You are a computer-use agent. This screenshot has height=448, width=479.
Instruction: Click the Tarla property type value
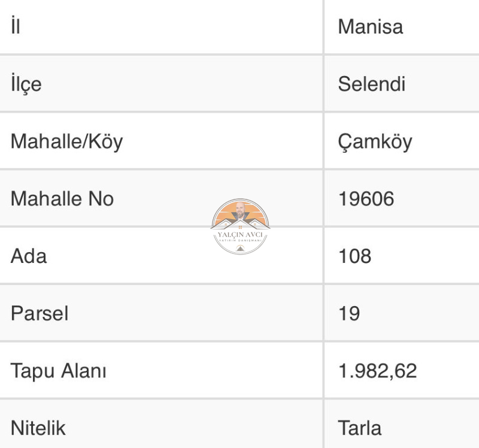pyautogui.click(x=360, y=428)
